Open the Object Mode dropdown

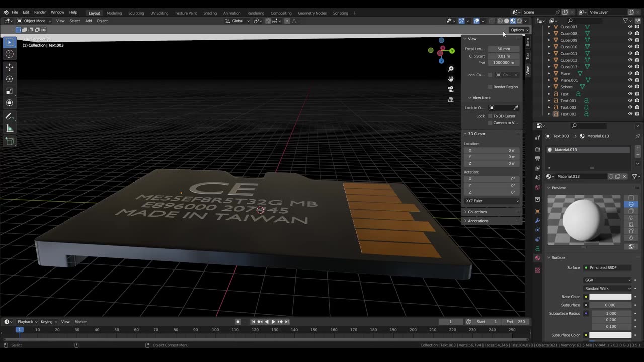coord(34,21)
